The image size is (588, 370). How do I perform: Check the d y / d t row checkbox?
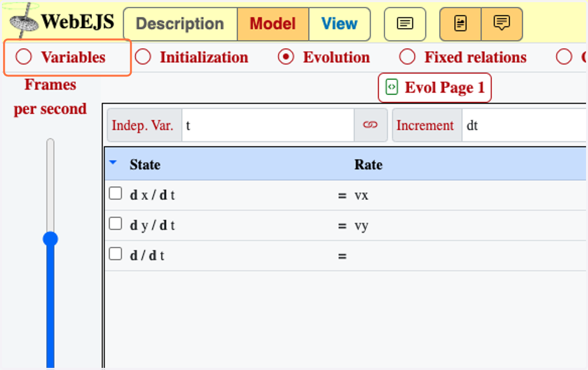[115, 224]
